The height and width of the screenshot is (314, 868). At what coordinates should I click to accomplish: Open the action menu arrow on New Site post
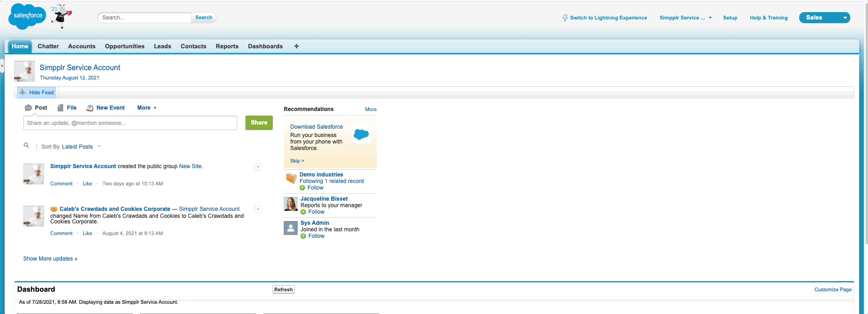click(x=258, y=167)
